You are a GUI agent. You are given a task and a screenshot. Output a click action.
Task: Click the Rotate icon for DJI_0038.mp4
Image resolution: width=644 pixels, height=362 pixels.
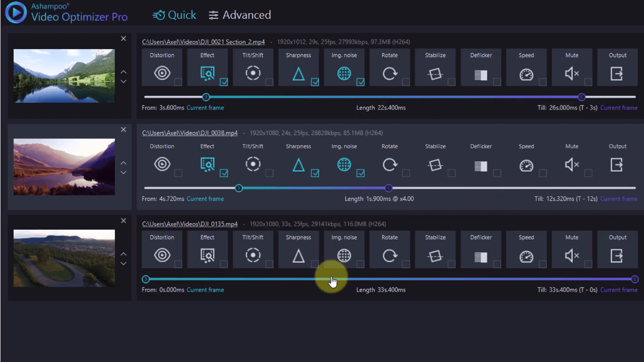[390, 165]
